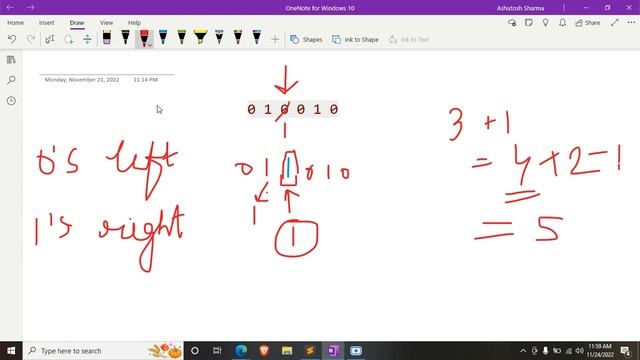Screen dimensions: 640x360
Task: Open the View tab
Action: (x=106, y=23)
